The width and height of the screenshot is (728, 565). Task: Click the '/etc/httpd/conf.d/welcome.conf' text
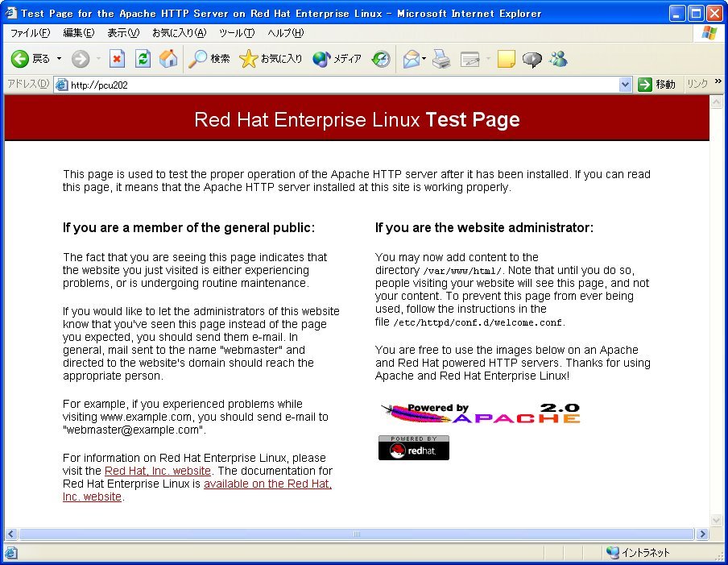478,322
